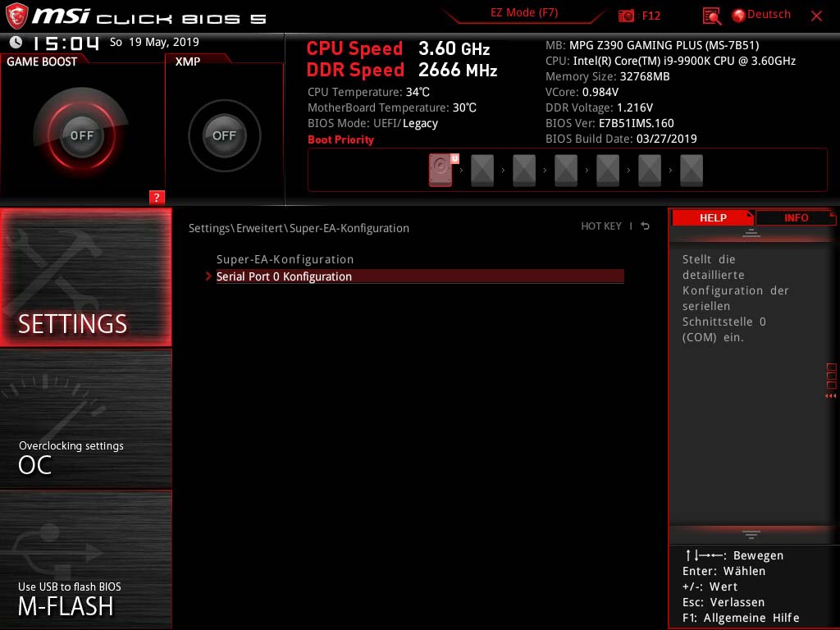Click the clock icon next to time
The image size is (840, 630).
16,42
